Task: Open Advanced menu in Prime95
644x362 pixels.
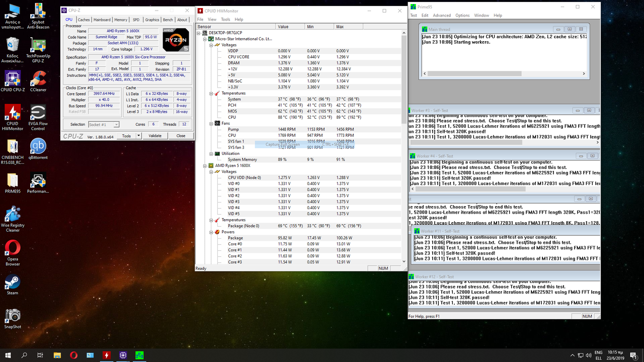Action: pyautogui.click(x=442, y=16)
